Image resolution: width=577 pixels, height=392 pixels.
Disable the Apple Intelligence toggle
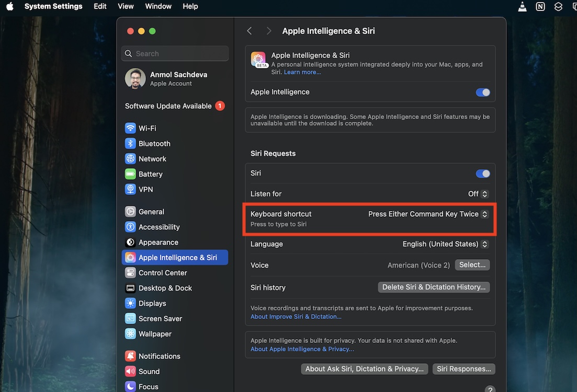[x=482, y=92]
